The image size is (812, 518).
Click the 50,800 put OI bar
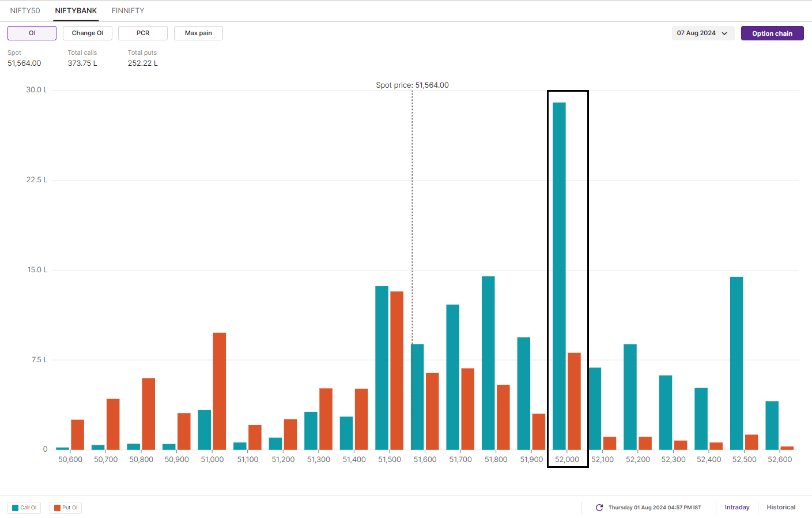point(149,414)
